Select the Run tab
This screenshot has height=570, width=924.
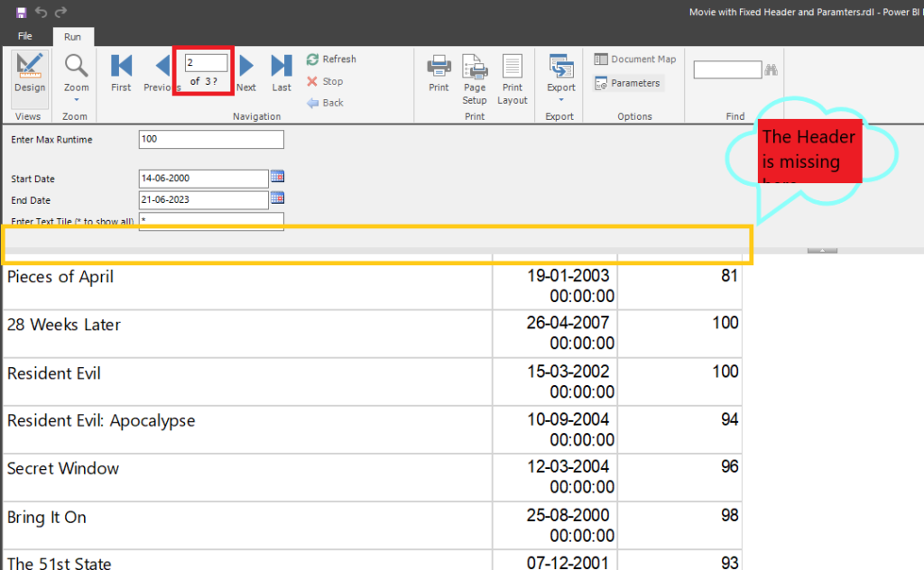pos(72,36)
